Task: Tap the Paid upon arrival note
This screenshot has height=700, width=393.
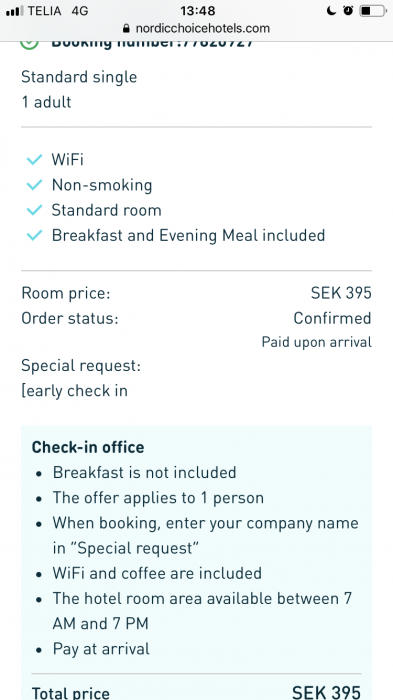Action: click(x=317, y=342)
